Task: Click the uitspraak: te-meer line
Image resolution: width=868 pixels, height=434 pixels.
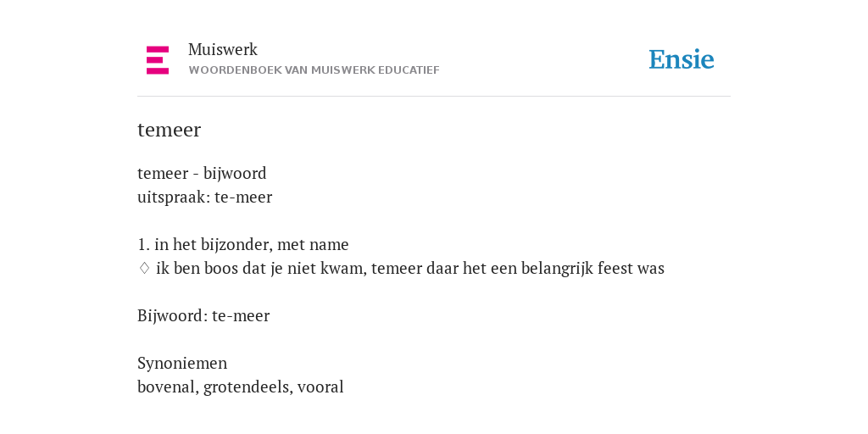Action: 205,197
